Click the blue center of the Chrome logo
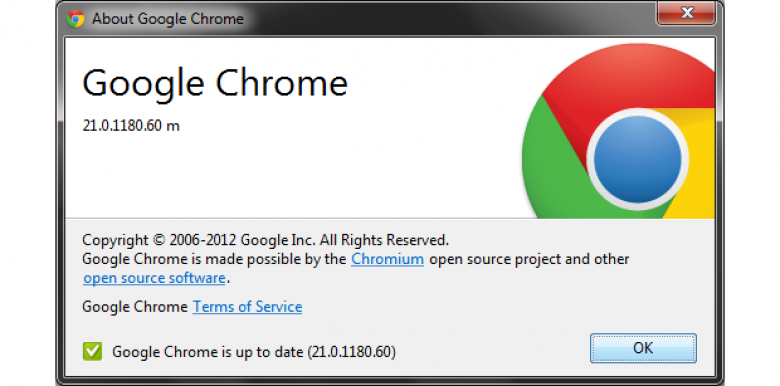780x386 pixels. [637, 159]
